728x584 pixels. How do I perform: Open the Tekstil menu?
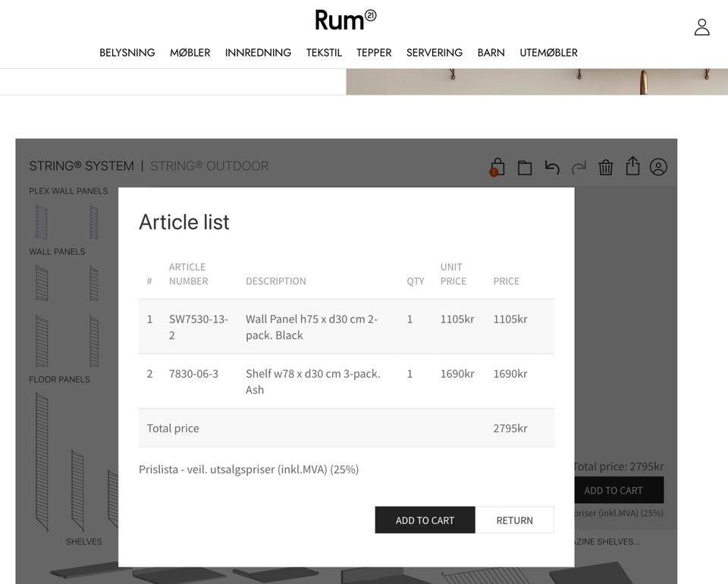click(324, 52)
